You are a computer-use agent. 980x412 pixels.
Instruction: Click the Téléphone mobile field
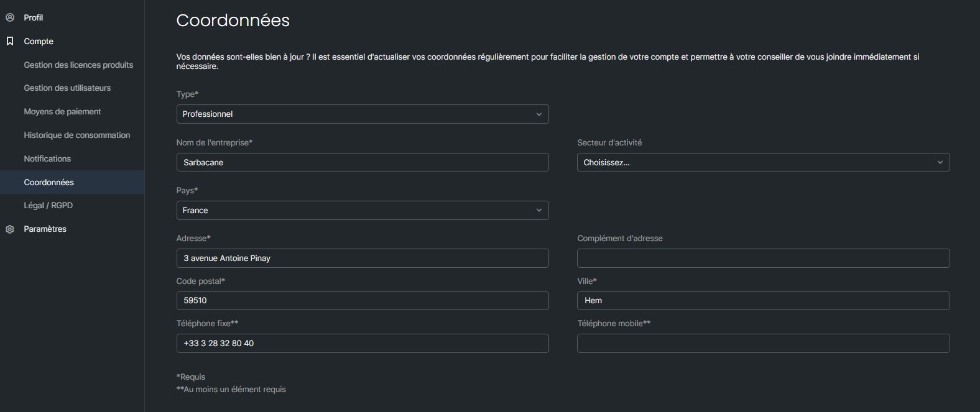(x=763, y=344)
